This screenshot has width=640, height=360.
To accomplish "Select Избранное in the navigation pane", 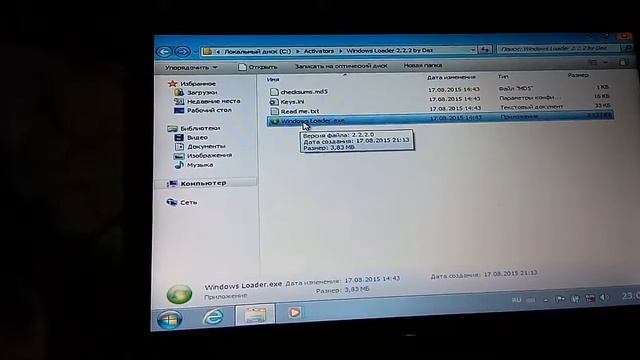I will [198, 84].
